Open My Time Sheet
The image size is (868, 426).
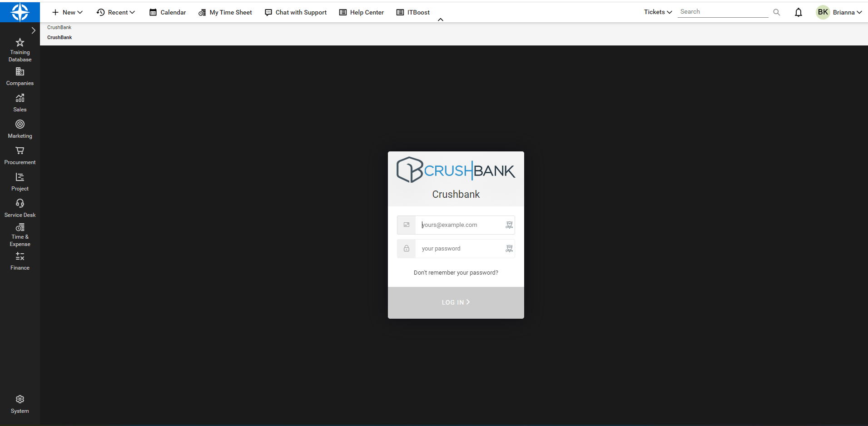[x=225, y=12]
